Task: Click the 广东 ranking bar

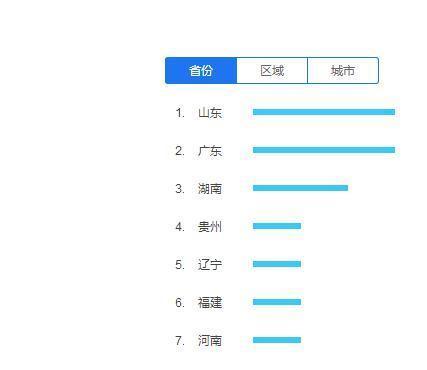Action: pyautogui.click(x=324, y=150)
